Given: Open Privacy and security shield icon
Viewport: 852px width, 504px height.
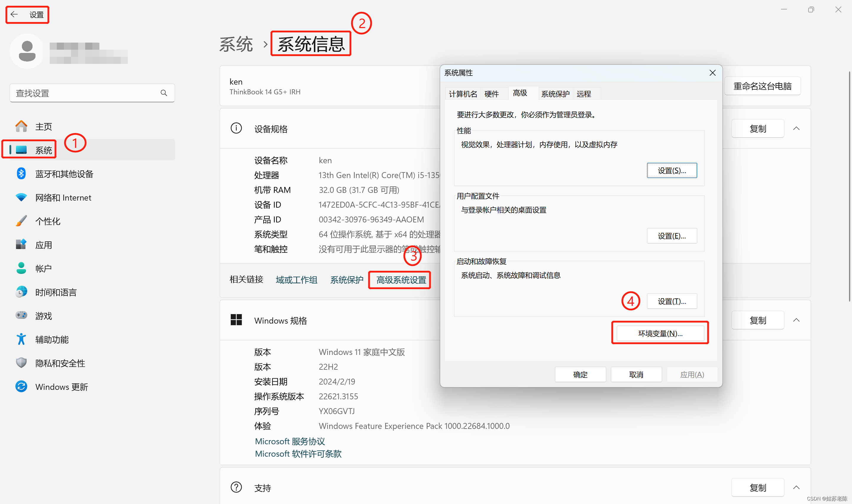Looking at the screenshot, I should pos(21,363).
